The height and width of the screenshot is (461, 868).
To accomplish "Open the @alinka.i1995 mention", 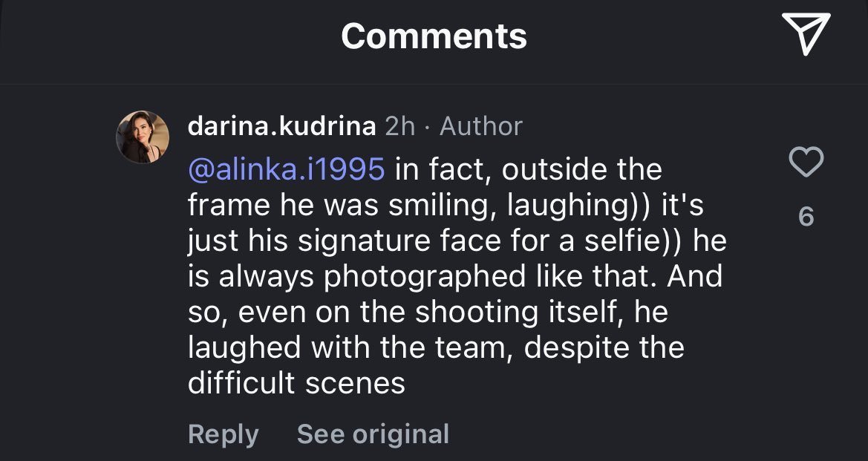I will pyautogui.click(x=287, y=169).
